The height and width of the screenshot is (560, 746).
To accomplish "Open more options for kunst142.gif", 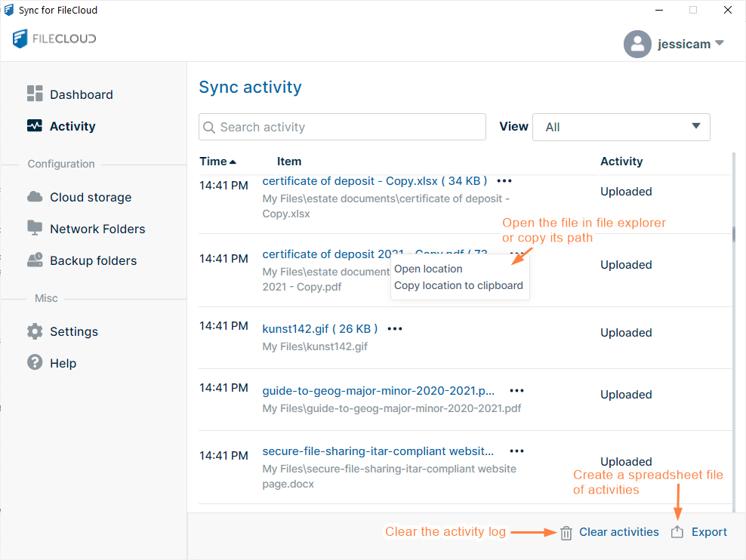I will point(395,329).
